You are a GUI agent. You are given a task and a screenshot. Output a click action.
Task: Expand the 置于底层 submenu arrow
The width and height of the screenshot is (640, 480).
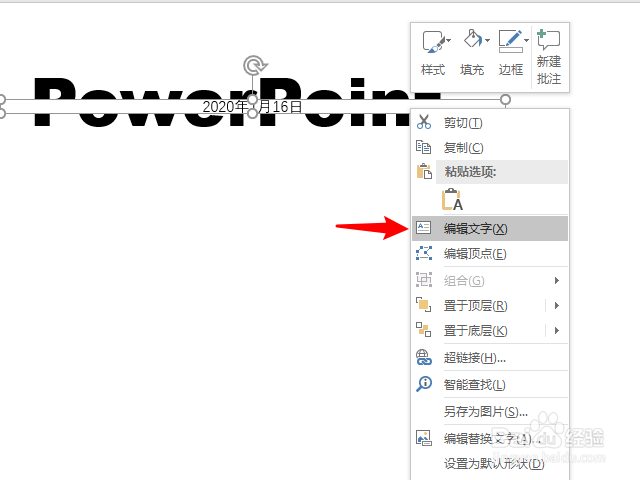(x=557, y=330)
